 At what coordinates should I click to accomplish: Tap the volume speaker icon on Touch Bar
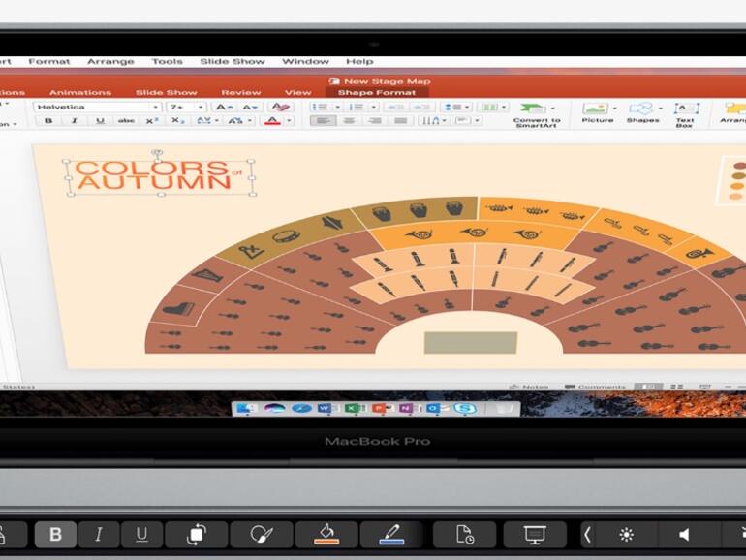[685, 535]
